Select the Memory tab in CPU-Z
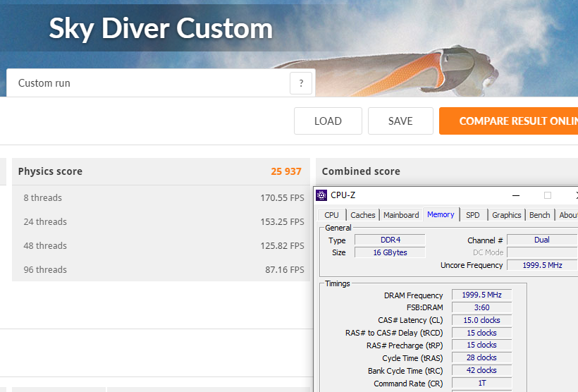The width and height of the screenshot is (578, 392). pyautogui.click(x=441, y=214)
